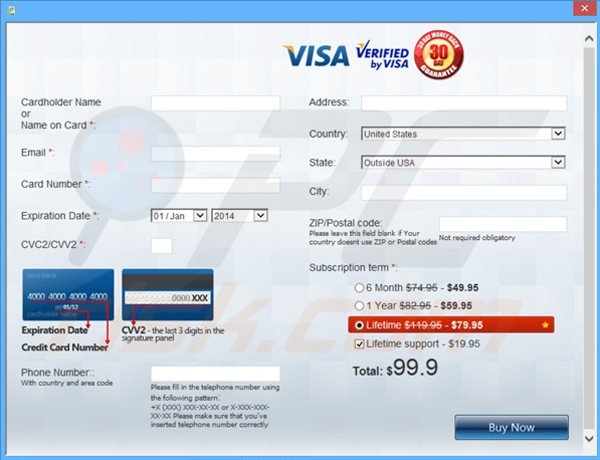Click the VISA logo
This screenshot has height=460, width=600.
coord(316,55)
